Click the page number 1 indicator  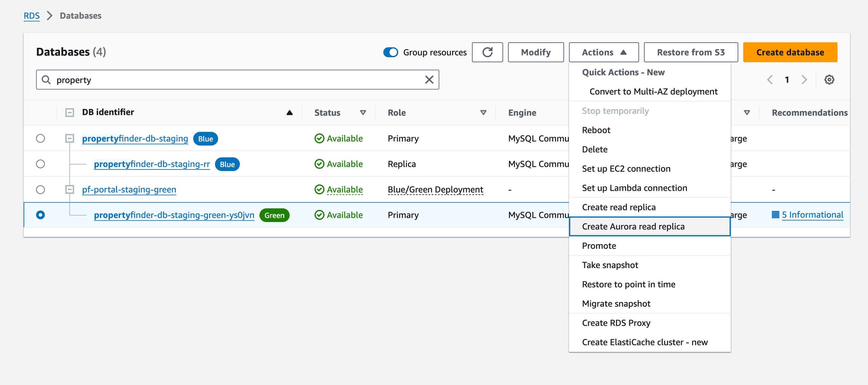pos(787,80)
